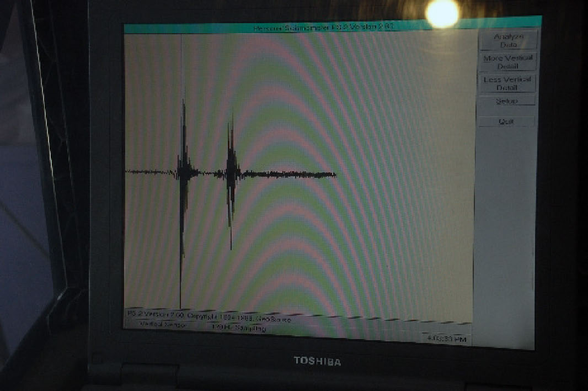Quit the seismometer program
Image resolution: width=588 pixels, height=391 pixels.
pos(506,121)
